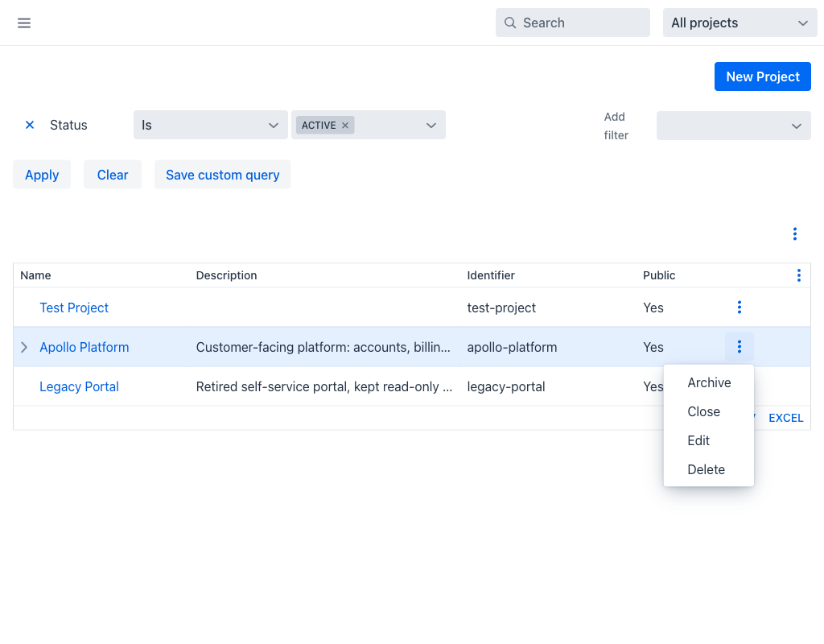Viewport: 824px width, 644px height.
Task: Remove the ACTIVE tag from filter
Action: click(345, 125)
